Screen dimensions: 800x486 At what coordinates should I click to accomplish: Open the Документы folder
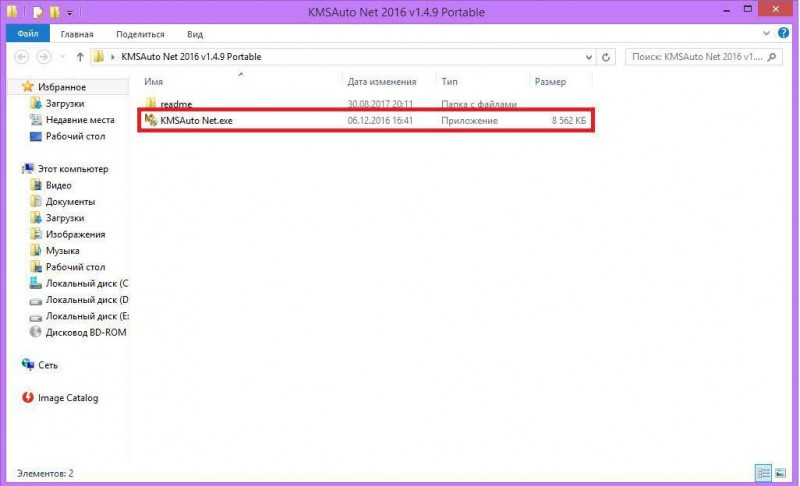(70, 201)
